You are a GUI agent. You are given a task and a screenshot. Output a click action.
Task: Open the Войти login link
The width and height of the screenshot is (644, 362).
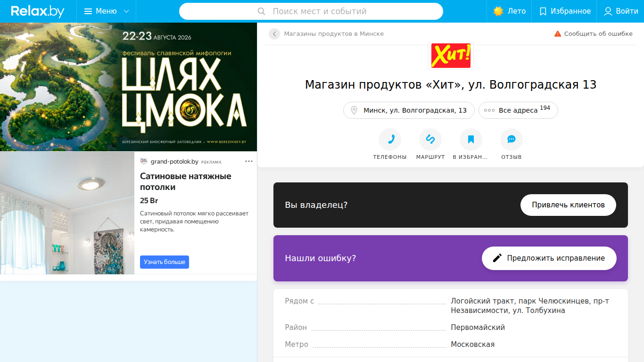621,11
